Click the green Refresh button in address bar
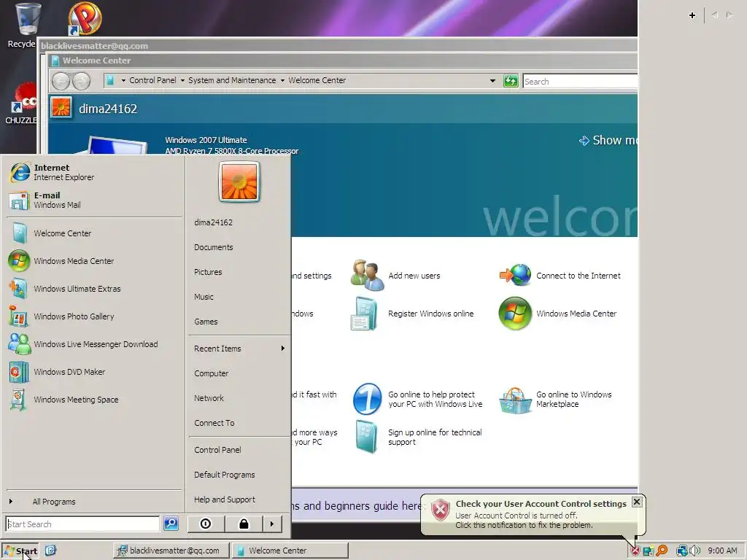Image resolution: width=747 pixels, height=560 pixels. tap(511, 81)
